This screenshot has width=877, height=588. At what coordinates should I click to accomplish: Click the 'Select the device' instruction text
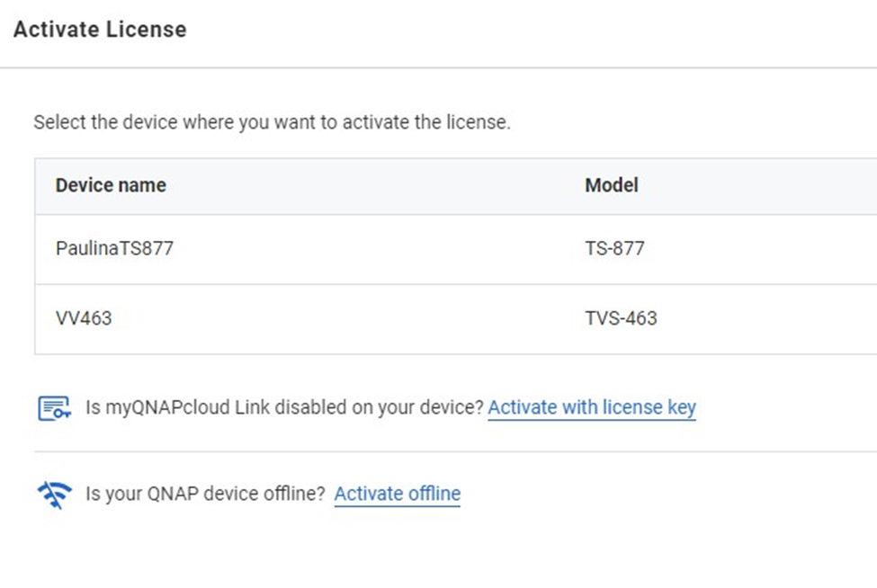pyautogui.click(x=272, y=122)
